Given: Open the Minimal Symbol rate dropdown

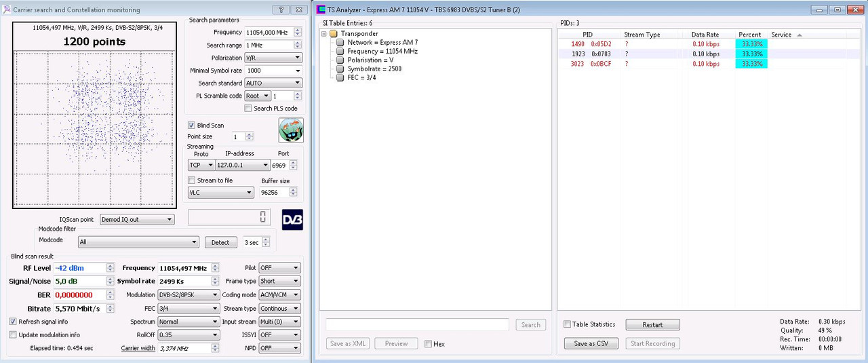Looking at the screenshot, I should point(273,71).
